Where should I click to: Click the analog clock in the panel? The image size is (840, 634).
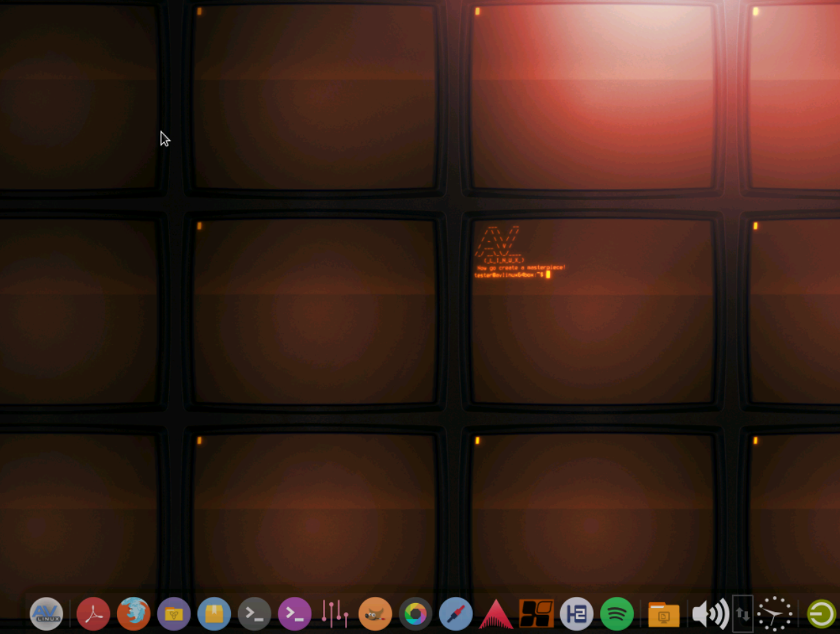(775, 613)
